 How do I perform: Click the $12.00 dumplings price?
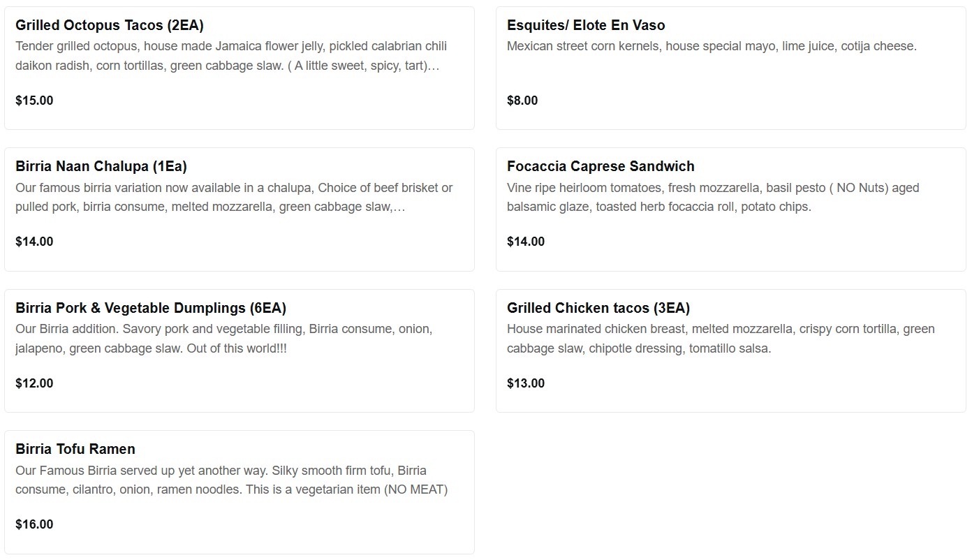[x=34, y=383]
